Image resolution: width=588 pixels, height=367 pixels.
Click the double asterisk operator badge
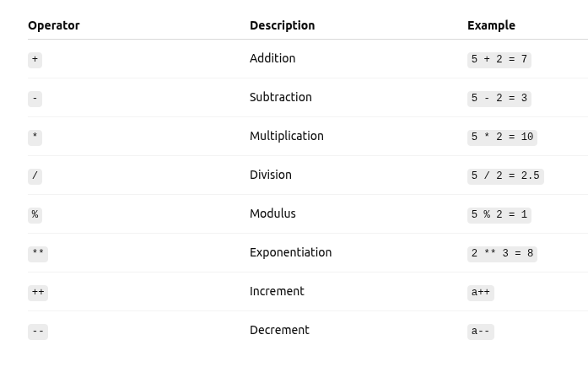pyautogui.click(x=38, y=254)
